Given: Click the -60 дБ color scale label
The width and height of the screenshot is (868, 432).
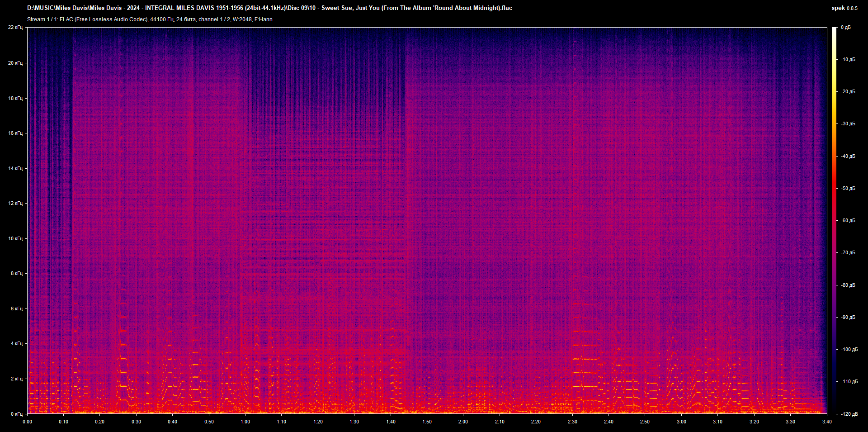Looking at the screenshot, I should click(x=848, y=220).
